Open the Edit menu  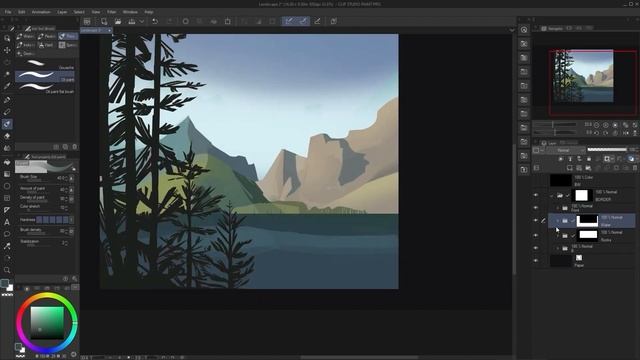click(x=22, y=12)
